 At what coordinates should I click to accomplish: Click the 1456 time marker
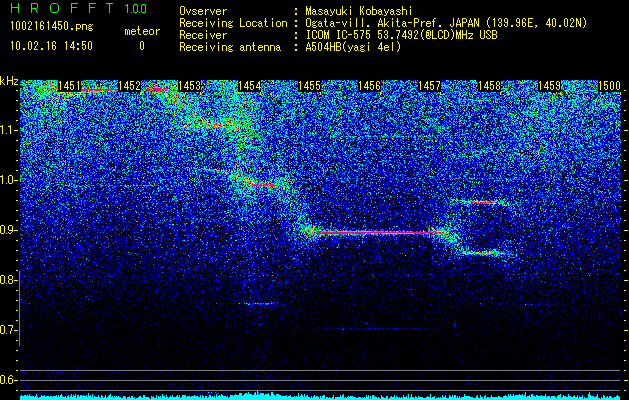[369, 86]
